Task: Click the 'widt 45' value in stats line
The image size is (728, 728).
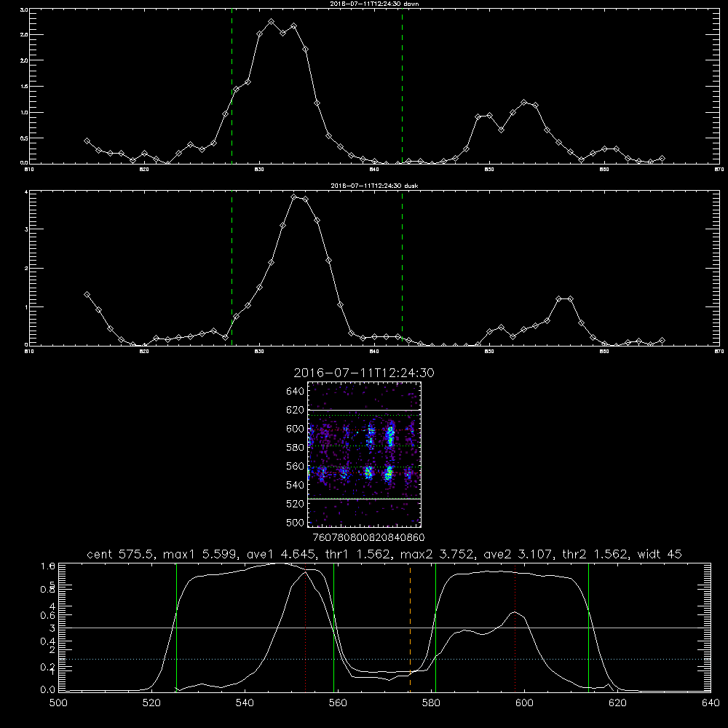Action: [660, 554]
